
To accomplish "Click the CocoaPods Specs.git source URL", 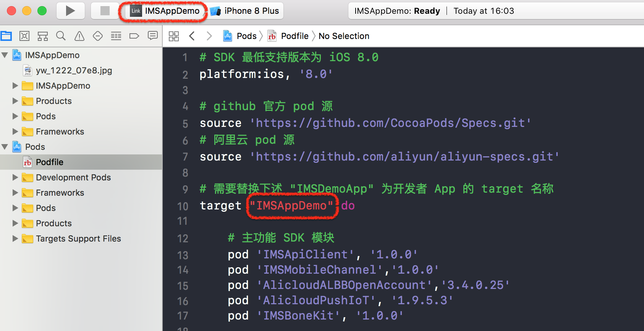I will click(x=390, y=123).
